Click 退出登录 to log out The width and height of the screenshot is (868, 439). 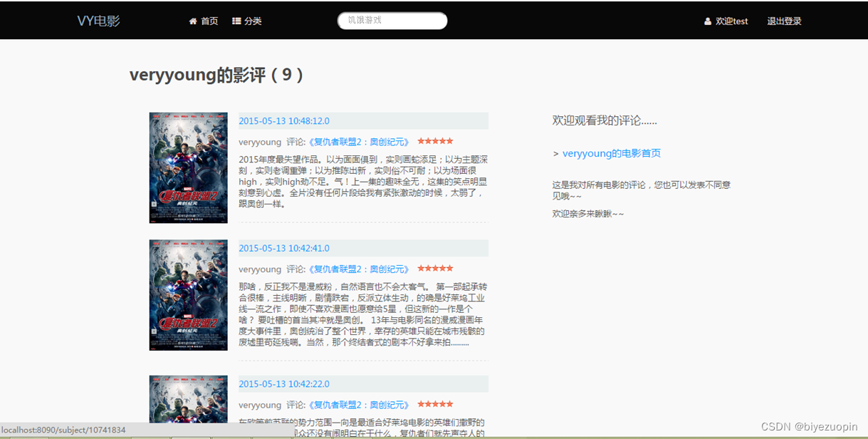pos(784,21)
